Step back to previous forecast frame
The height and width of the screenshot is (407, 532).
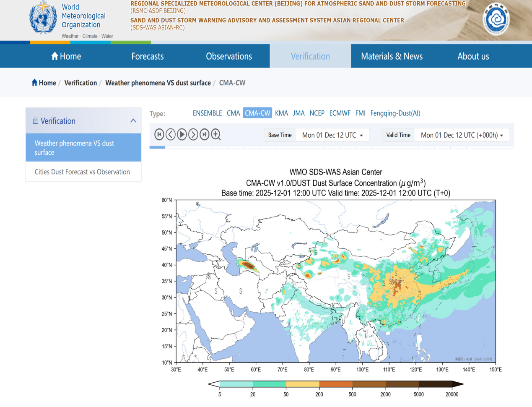[x=170, y=134]
